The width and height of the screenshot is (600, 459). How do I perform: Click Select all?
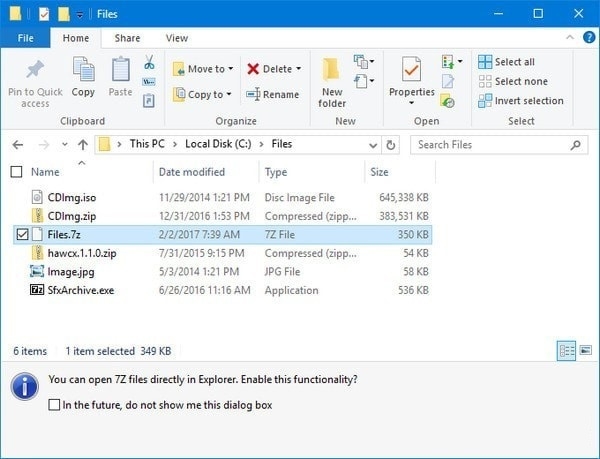tap(506, 62)
